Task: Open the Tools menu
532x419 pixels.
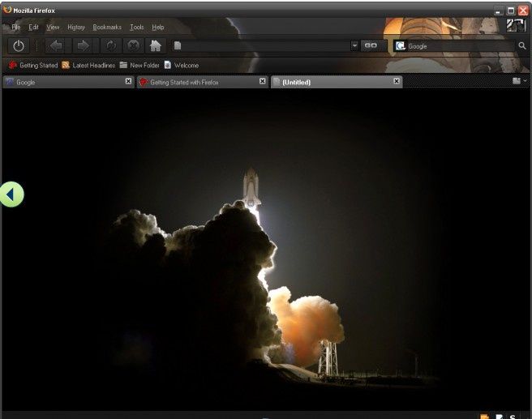Action: 137,27
